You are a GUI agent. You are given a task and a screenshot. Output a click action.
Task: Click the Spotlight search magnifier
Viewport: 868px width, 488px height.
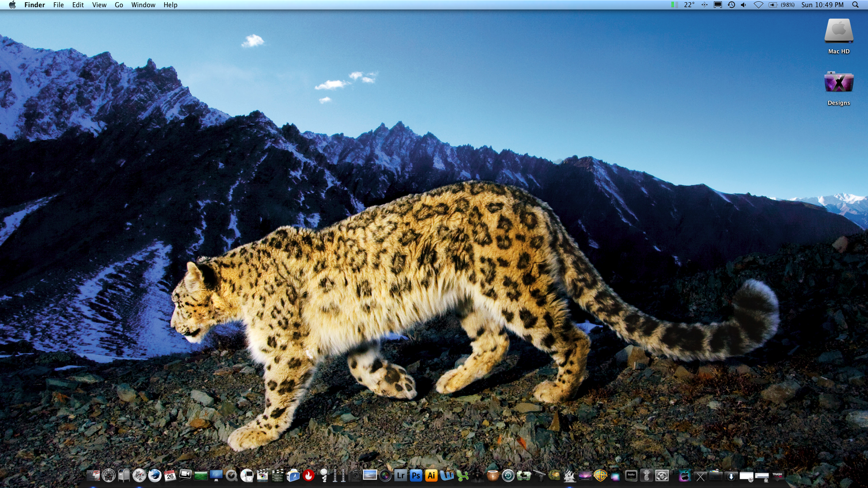click(x=855, y=5)
